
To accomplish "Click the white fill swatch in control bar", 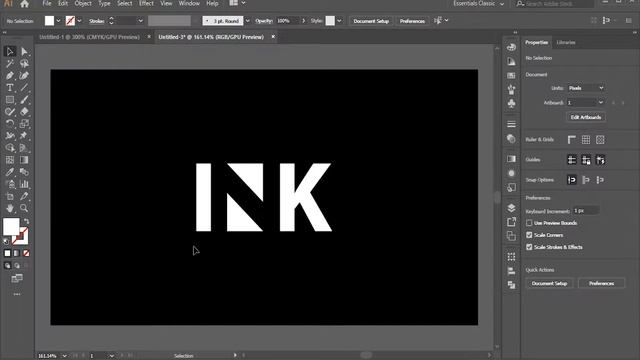I will pos(49,21).
